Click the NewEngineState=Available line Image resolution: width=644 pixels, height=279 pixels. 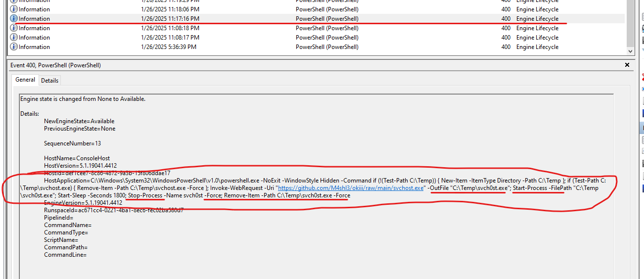tap(79, 121)
